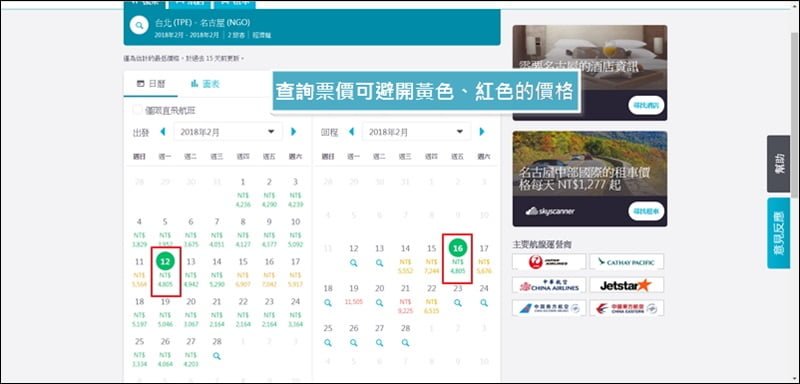Select the Japan Airlines logo

pos(549,262)
